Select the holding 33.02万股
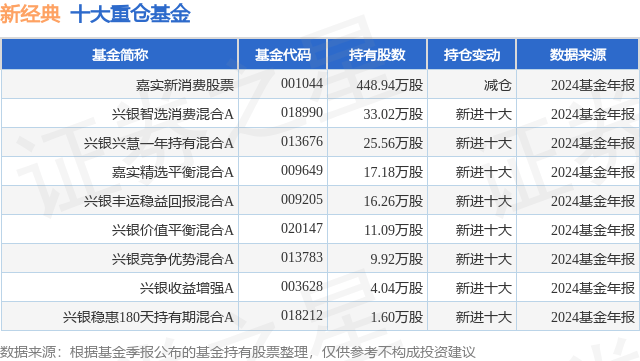The width and height of the screenshot is (640, 361). click(393, 114)
